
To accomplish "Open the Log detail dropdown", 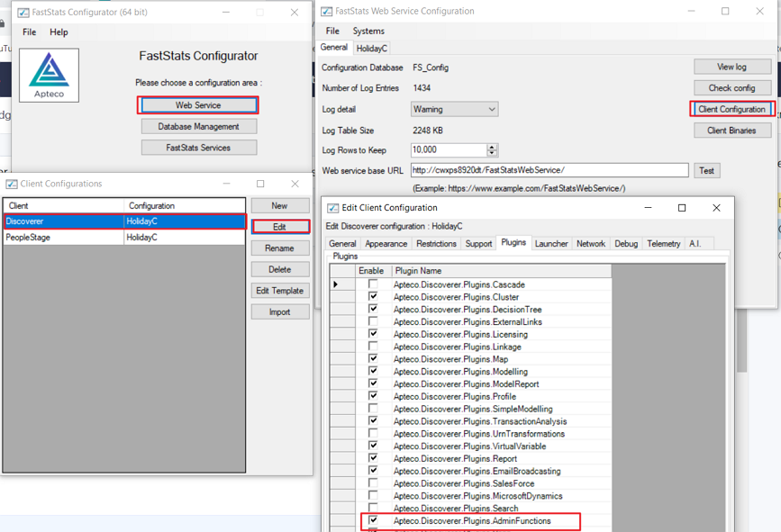I will pyautogui.click(x=454, y=109).
